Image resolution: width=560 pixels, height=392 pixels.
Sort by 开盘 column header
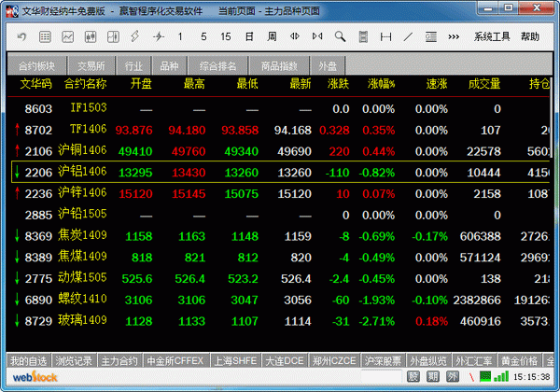click(141, 84)
